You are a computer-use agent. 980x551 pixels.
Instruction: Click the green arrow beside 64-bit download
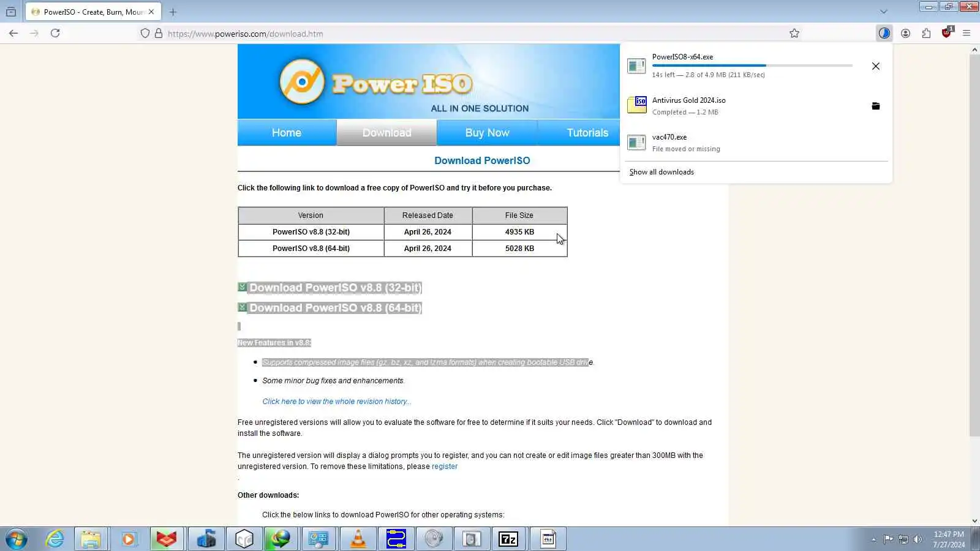[x=243, y=307]
